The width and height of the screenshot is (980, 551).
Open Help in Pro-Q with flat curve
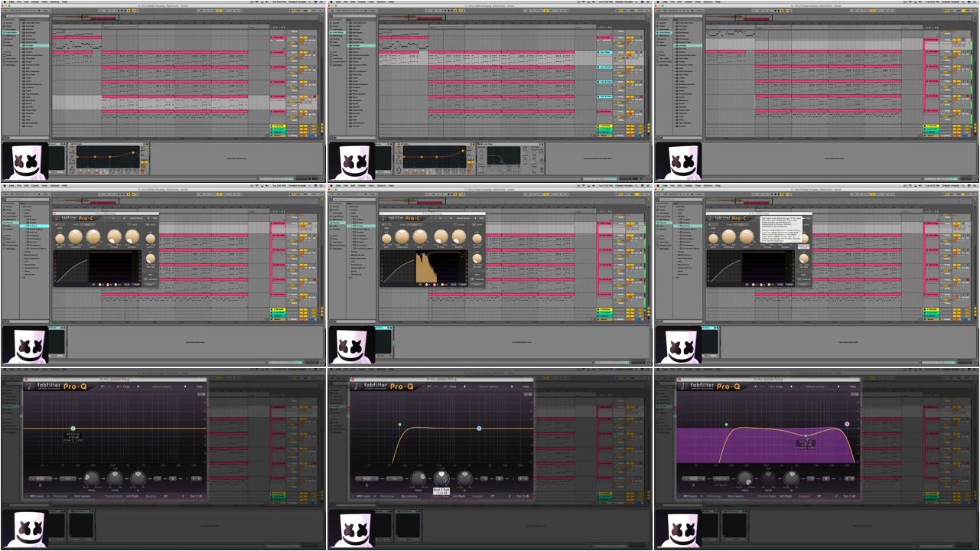click(199, 386)
